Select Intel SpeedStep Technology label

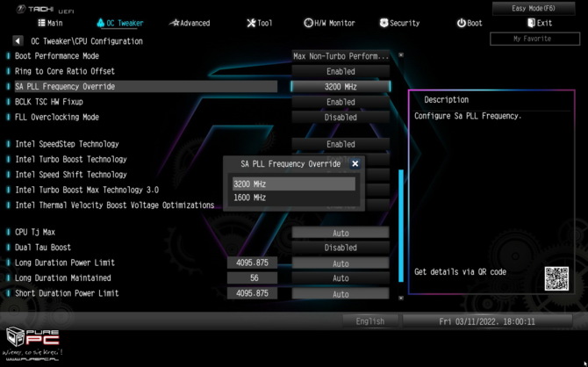coord(67,144)
